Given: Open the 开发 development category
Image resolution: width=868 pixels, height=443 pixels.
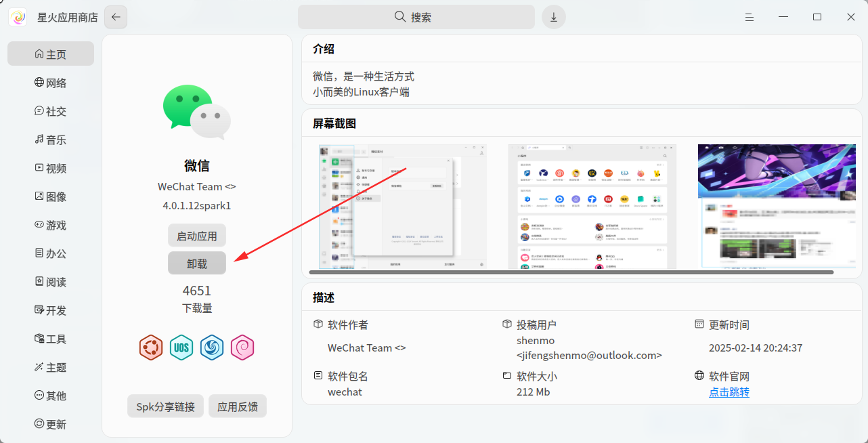Looking at the screenshot, I should (x=51, y=310).
